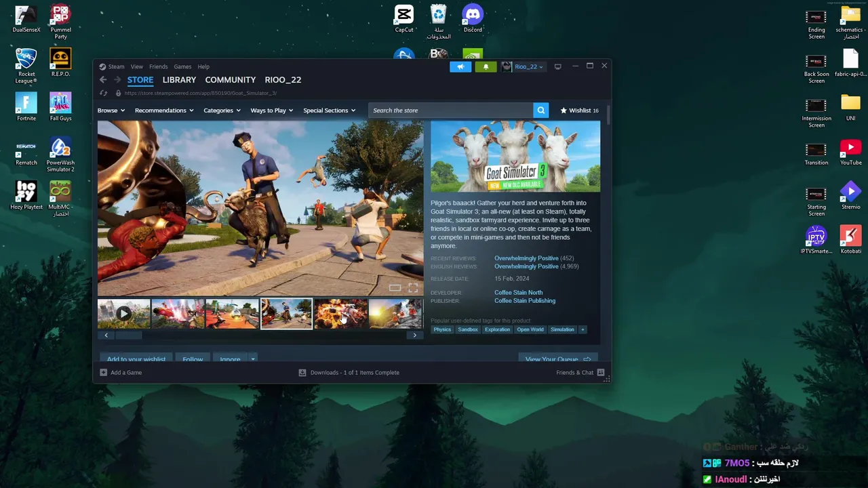Expand the Browse store dropdown
The image size is (868, 488).
tap(111, 110)
